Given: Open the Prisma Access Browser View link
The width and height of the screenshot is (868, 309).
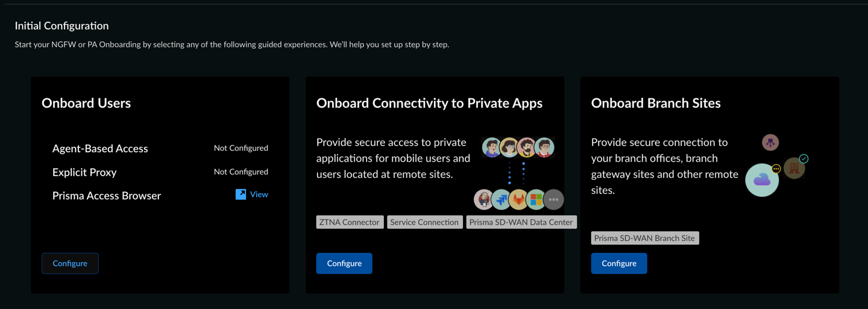Looking at the screenshot, I should [259, 194].
